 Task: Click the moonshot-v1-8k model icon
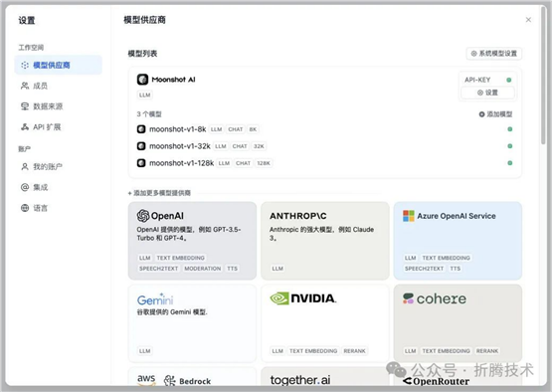(x=141, y=129)
